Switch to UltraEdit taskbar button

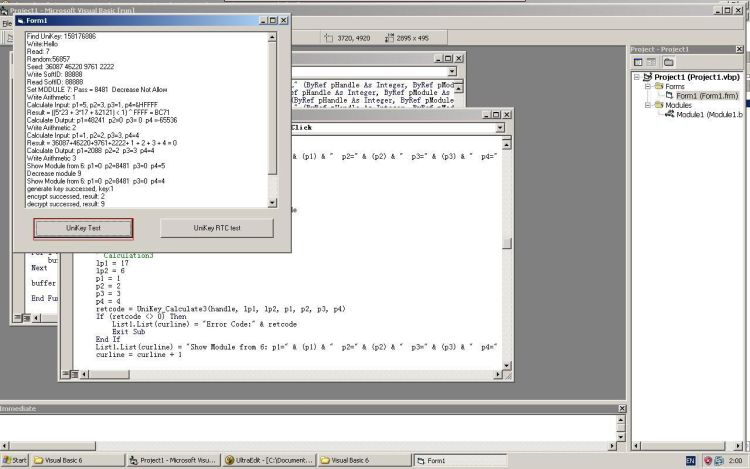[x=270, y=460]
